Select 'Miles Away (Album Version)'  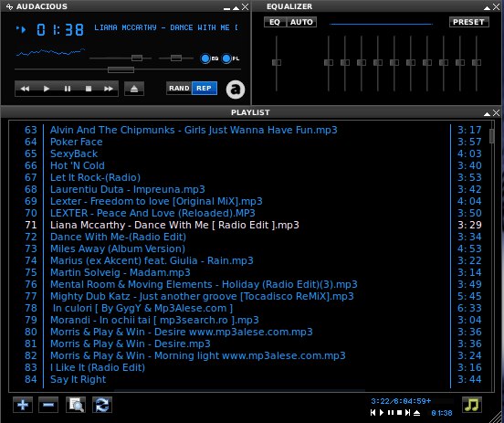pos(118,249)
